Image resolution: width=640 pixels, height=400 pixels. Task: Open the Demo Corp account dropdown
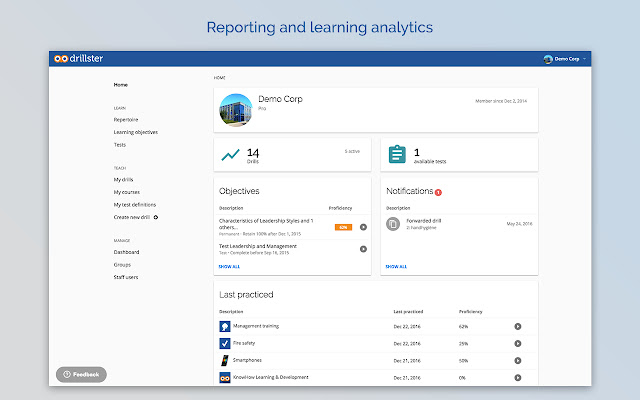566,59
